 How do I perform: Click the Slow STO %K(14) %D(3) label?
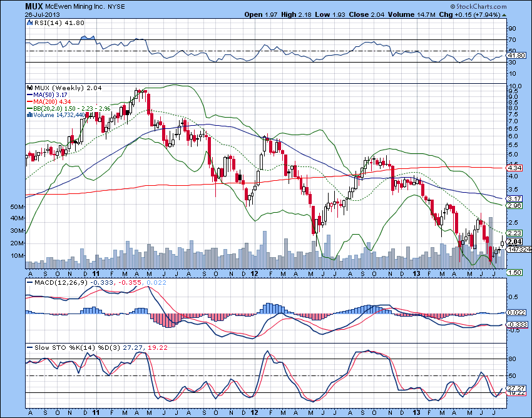tap(78, 347)
